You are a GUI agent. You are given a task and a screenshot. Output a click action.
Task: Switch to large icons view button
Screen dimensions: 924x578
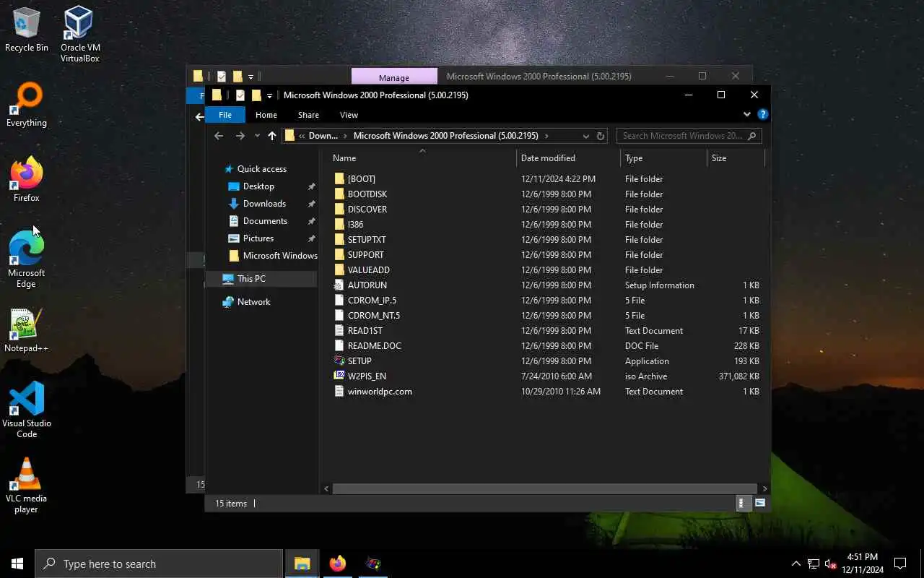click(x=760, y=503)
